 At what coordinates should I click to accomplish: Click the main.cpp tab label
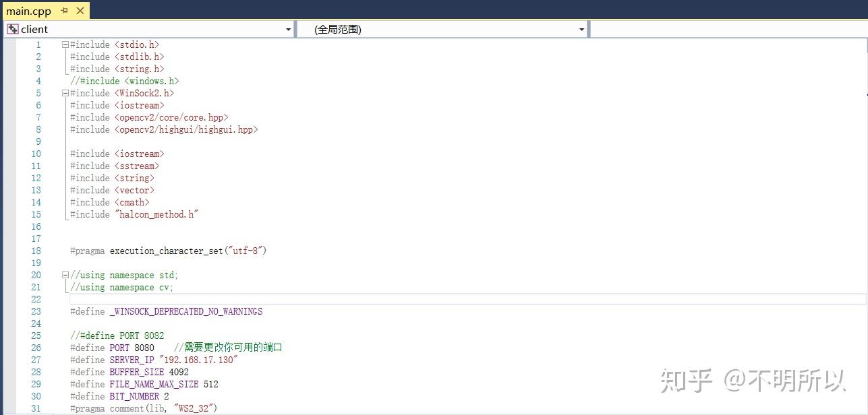tap(28, 11)
